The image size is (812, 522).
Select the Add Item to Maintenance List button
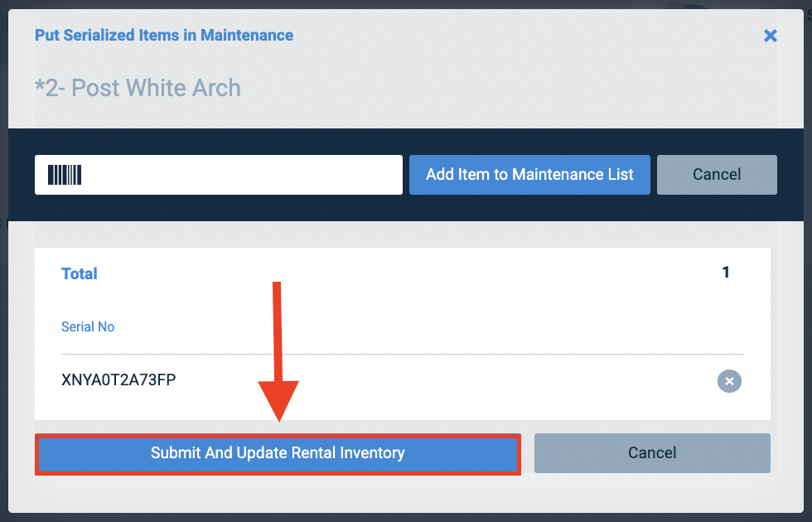[x=529, y=175]
